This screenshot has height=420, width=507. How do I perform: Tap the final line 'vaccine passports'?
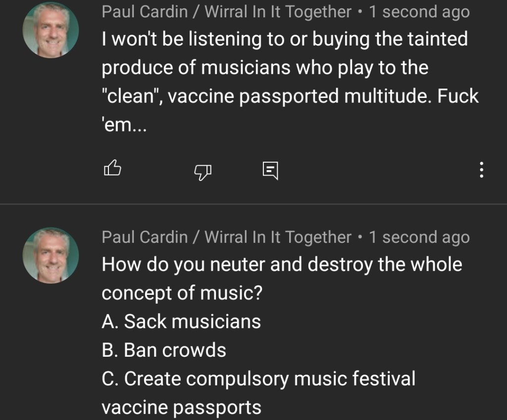point(181,408)
